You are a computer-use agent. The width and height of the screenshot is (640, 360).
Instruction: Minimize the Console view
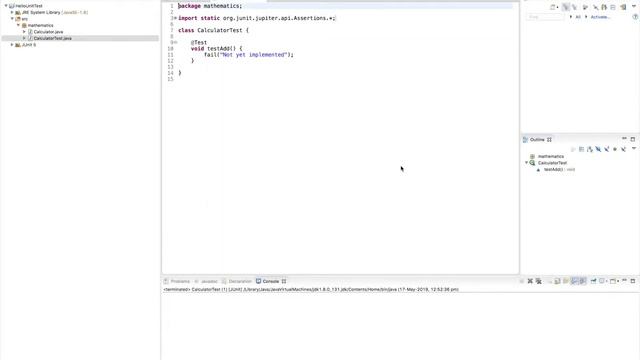point(624,280)
